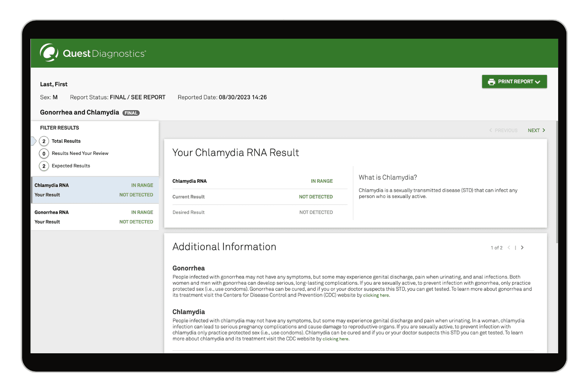Click the Quest Diagnostics wordmark text

click(x=104, y=53)
